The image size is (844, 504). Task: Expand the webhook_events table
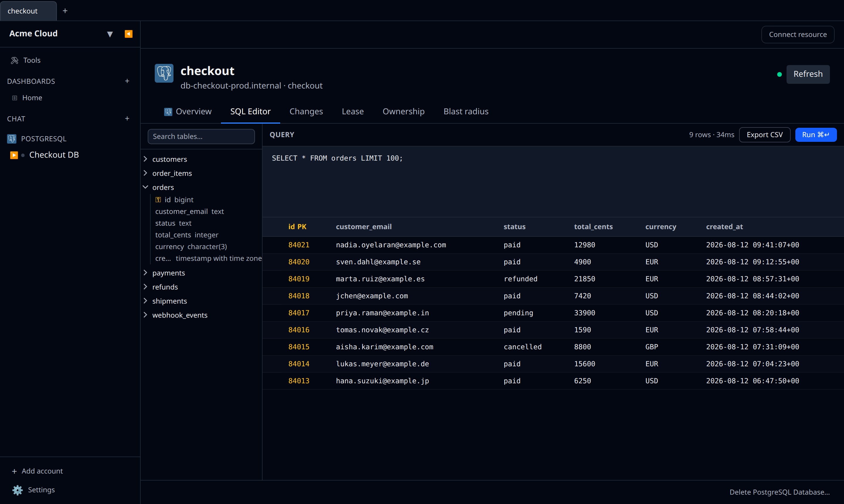pyautogui.click(x=145, y=315)
